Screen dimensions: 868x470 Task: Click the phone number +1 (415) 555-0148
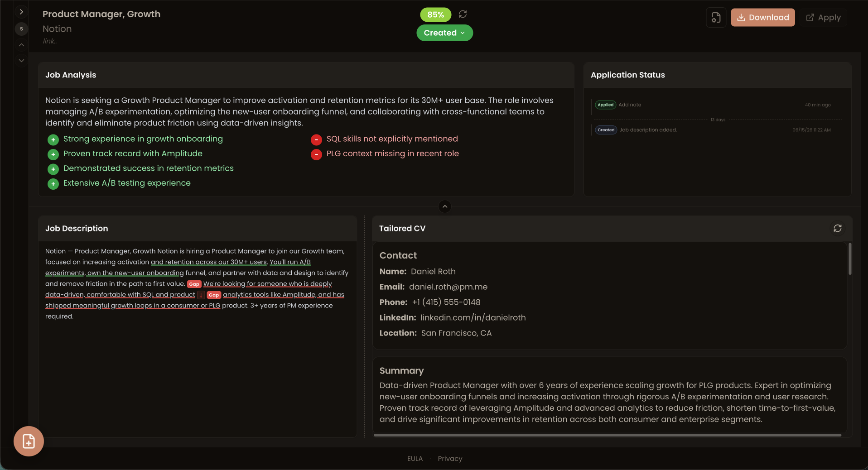tap(446, 302)
